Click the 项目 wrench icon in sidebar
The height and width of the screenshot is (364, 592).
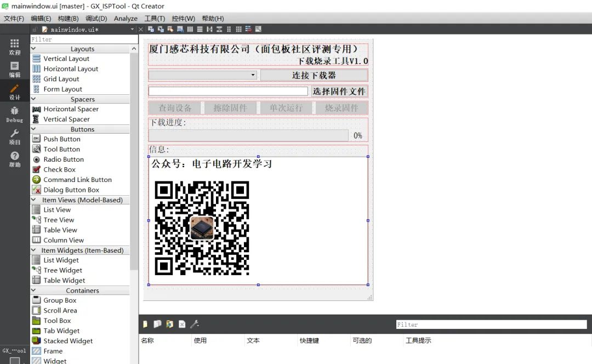point(15,136)
